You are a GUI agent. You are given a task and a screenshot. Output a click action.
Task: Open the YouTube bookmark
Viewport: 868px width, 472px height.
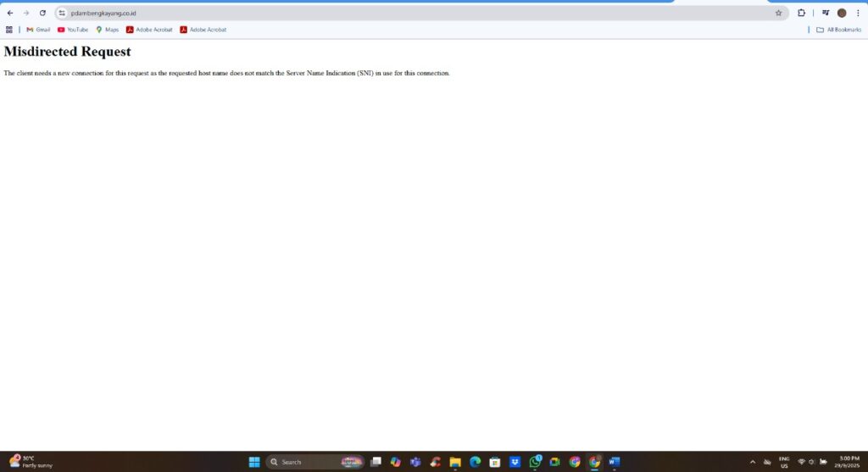click(73, 30)
